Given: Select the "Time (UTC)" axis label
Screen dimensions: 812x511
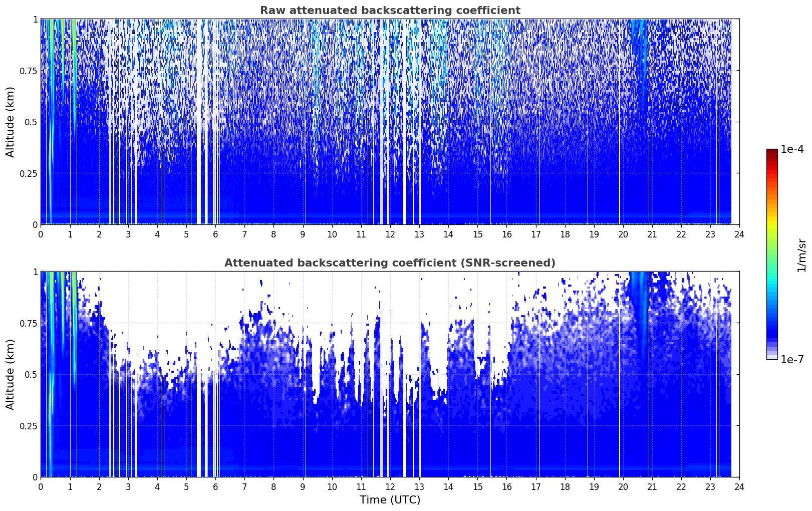Looking at the screenshot, I should pyautogui.click(x=390, y=500).
